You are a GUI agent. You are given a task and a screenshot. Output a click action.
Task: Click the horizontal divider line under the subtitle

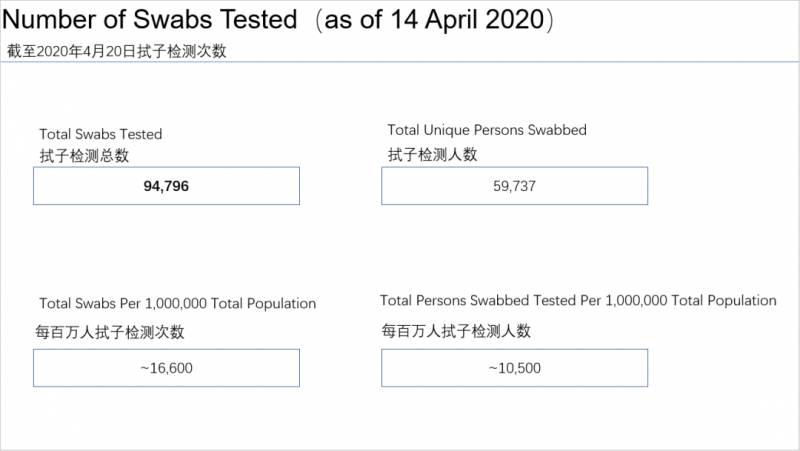click(x=400, y=62)
